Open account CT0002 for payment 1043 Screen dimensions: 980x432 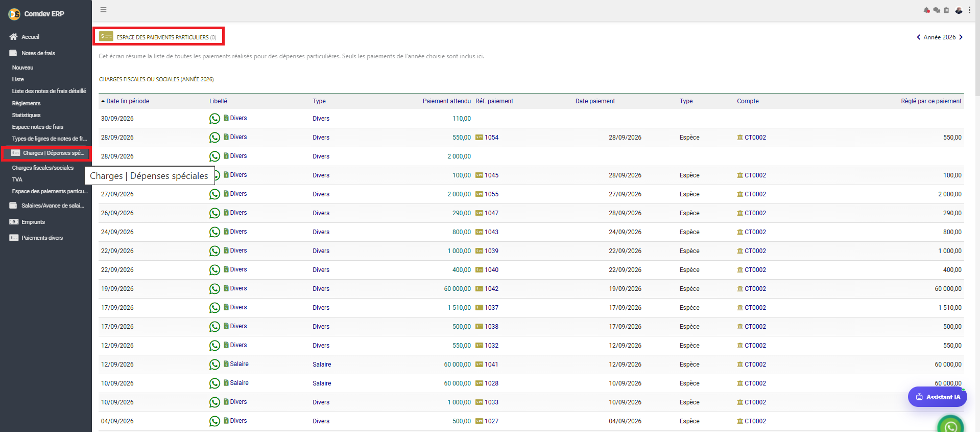coord(755,232)
